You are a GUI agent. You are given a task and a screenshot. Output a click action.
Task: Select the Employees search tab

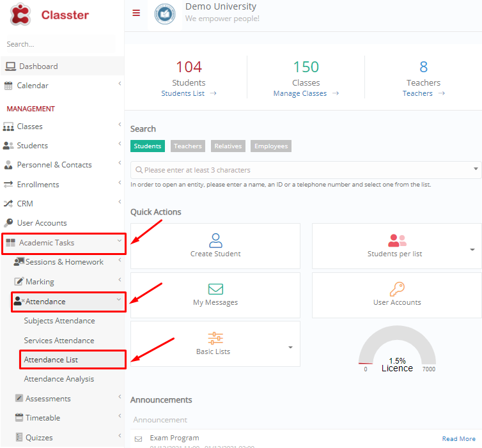coord(271,146)
